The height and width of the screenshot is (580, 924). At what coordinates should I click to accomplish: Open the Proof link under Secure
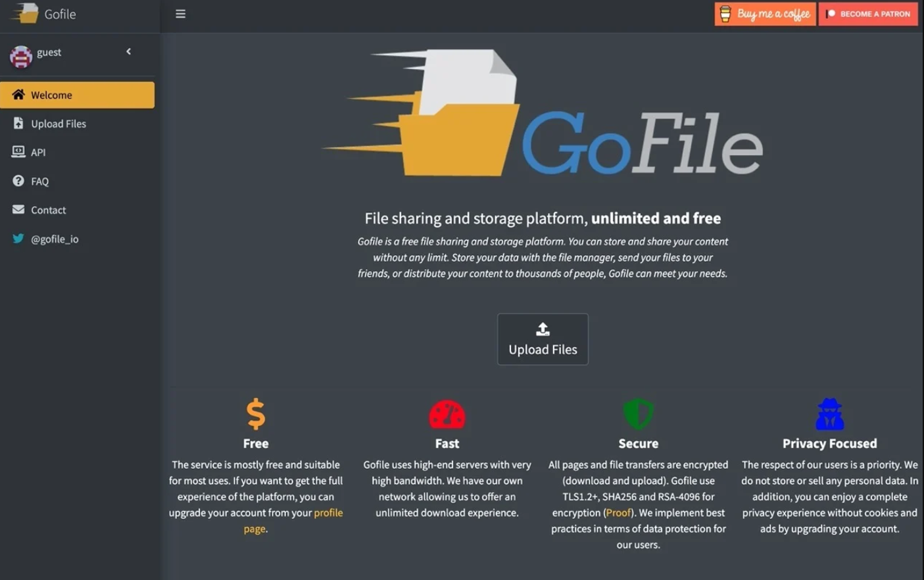[618, 512]
